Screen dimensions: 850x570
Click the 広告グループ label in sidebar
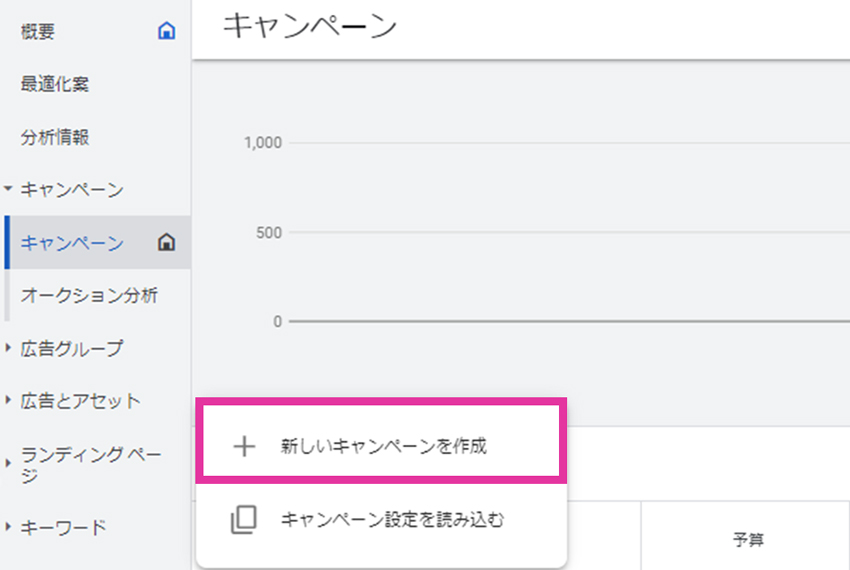tap(72, 348)
